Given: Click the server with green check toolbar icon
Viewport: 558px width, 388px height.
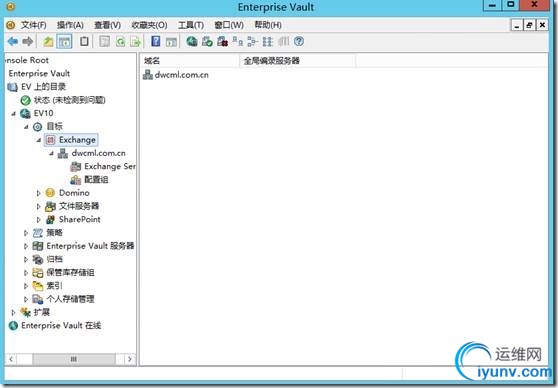Looking at the screenshot, I should (207, 42).
